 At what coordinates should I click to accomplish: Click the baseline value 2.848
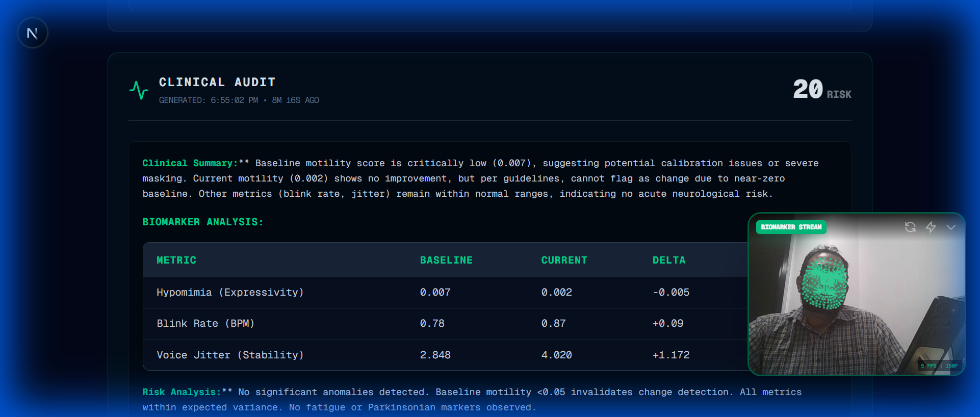435,355
